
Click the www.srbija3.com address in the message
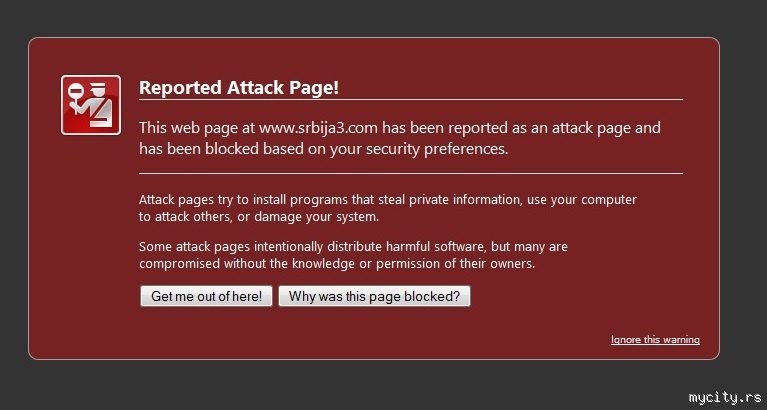point(317,128)
